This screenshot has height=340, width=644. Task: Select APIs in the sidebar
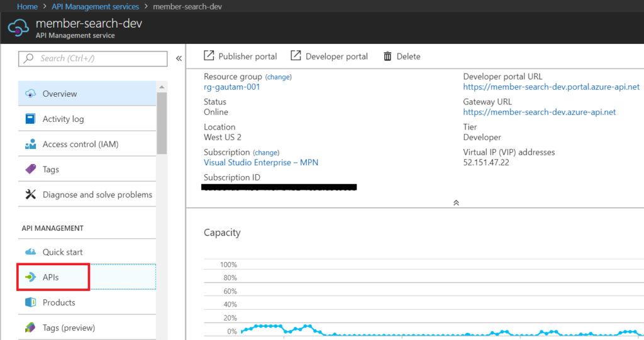87,277
